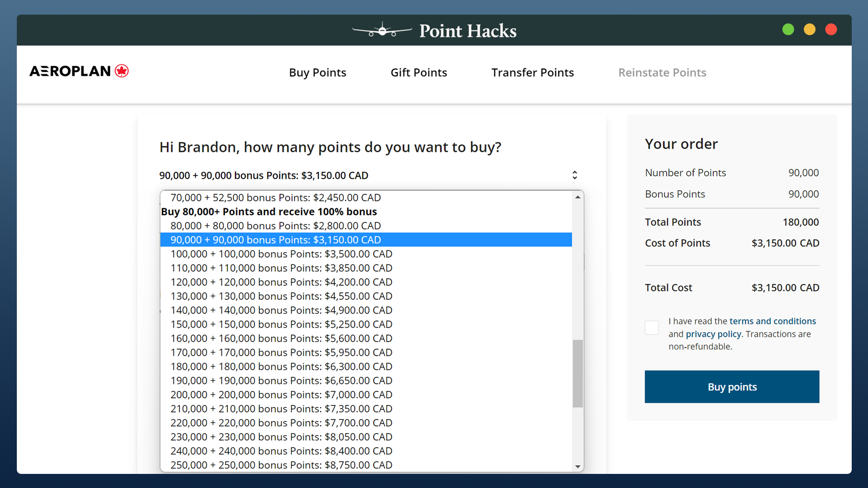The image size is (868, 488).
Task: Click the Total Points 180,000 value
Action: click(x=801, y=222)
